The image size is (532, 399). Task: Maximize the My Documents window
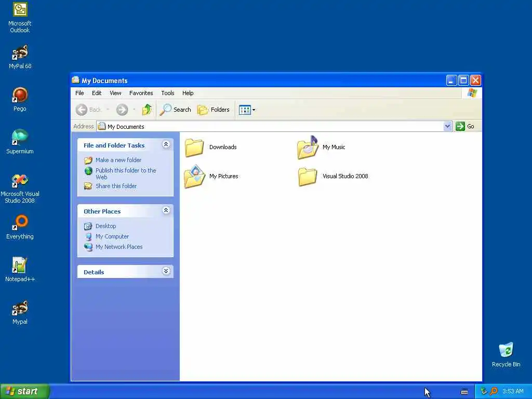pos(463,81)
